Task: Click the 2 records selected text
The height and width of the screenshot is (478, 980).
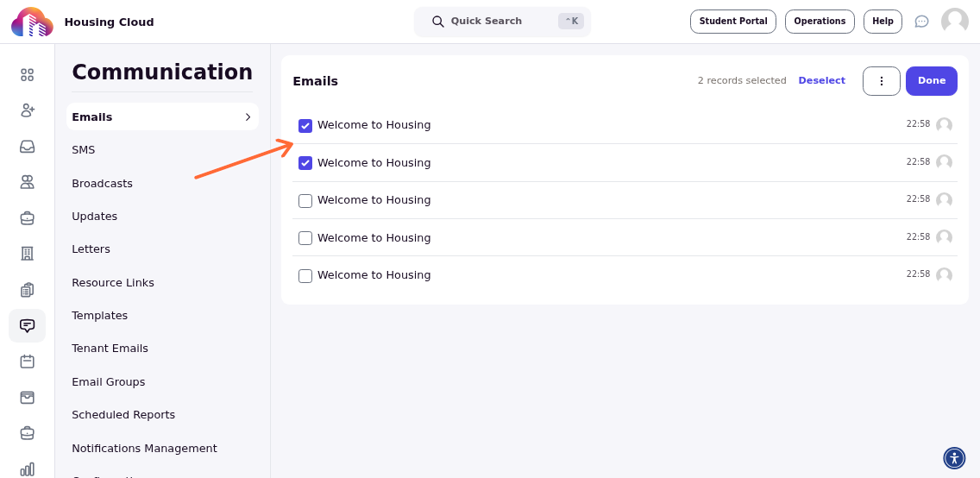Action: [x=742, y=80]
